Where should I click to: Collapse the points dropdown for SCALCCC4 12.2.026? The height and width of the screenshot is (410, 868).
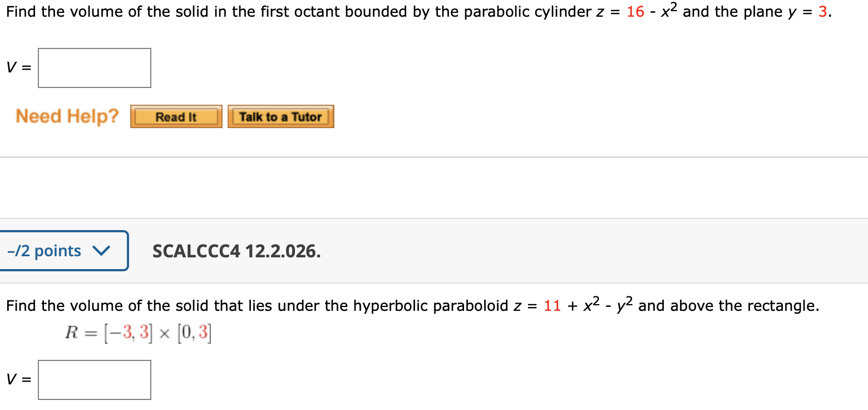101,251
